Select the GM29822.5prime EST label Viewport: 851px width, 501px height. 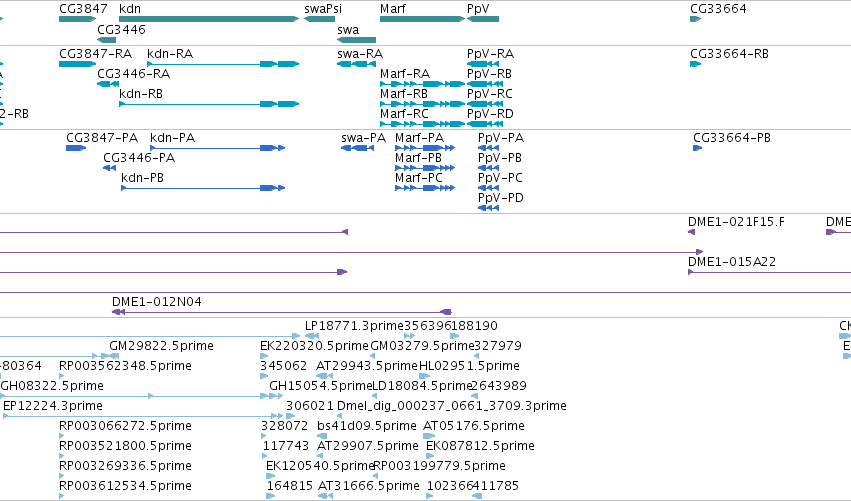pos(161,346)
